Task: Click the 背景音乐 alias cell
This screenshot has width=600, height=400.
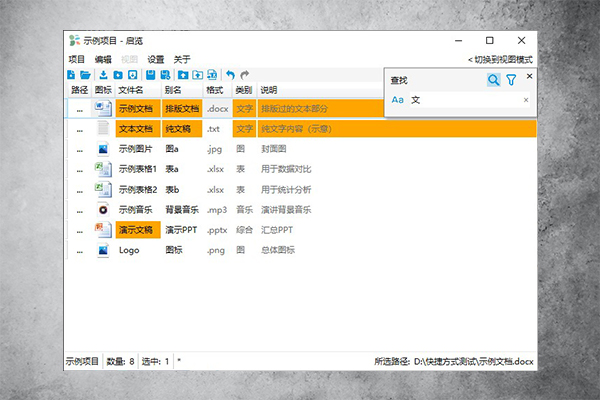Action: click(x=182, y=210)
